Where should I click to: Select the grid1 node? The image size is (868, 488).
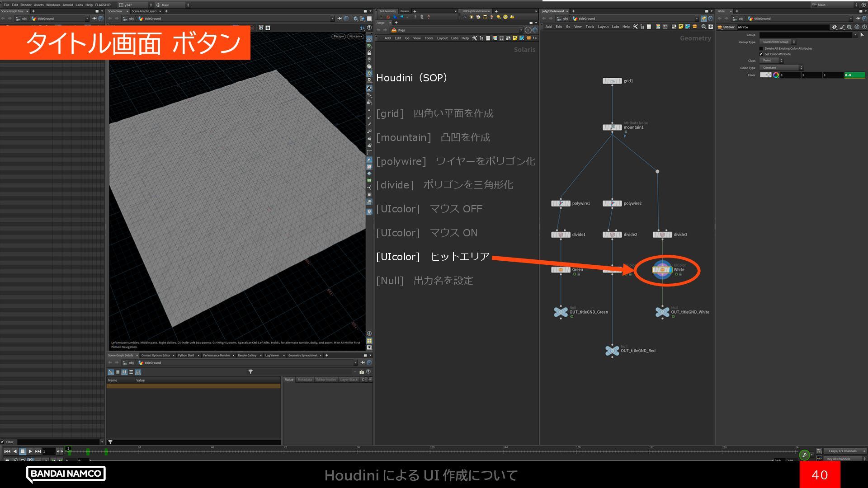pos(612,81)
